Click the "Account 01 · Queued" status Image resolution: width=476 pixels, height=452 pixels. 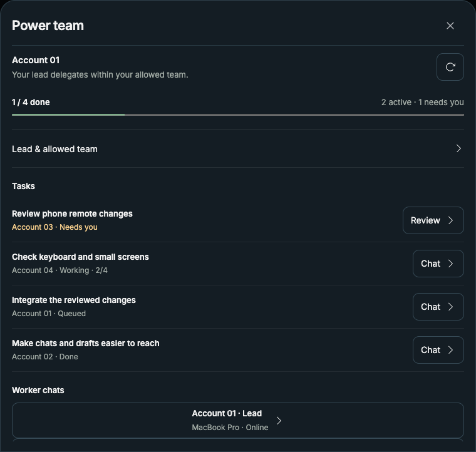pyautogui.click(x=49, y=314)
